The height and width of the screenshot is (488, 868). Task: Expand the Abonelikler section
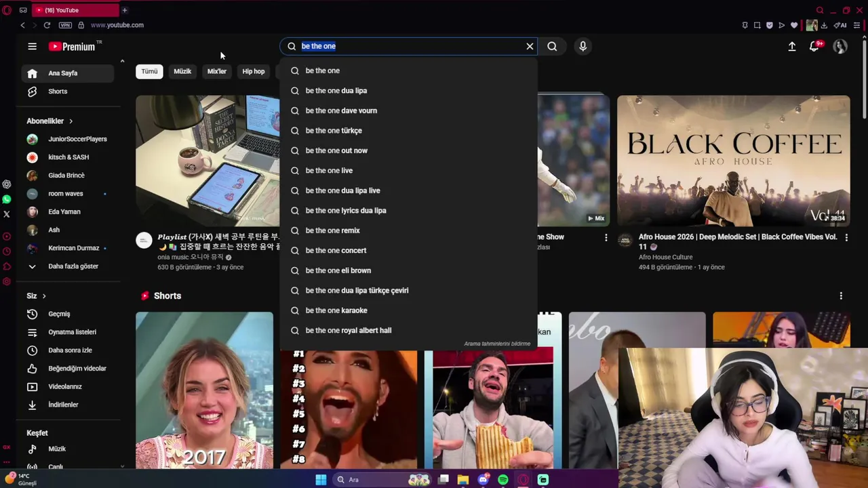pyautogui.click(x=50, y=121)
